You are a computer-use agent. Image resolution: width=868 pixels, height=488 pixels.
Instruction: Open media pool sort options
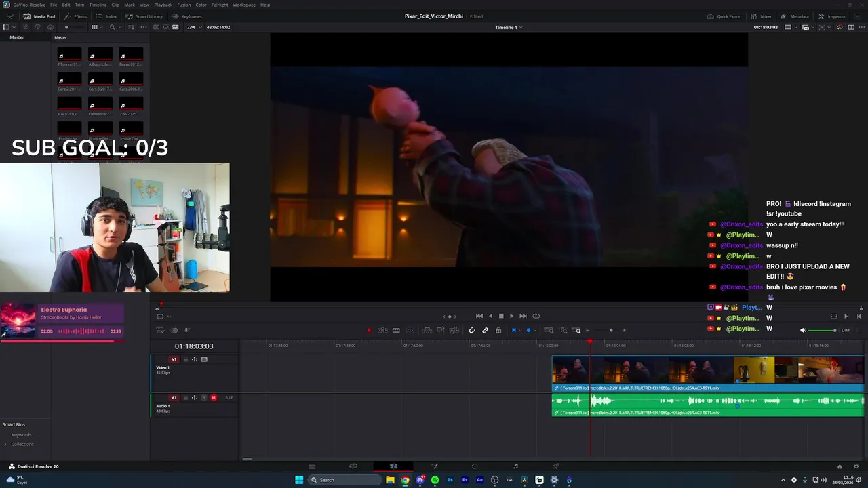point(132,27)
